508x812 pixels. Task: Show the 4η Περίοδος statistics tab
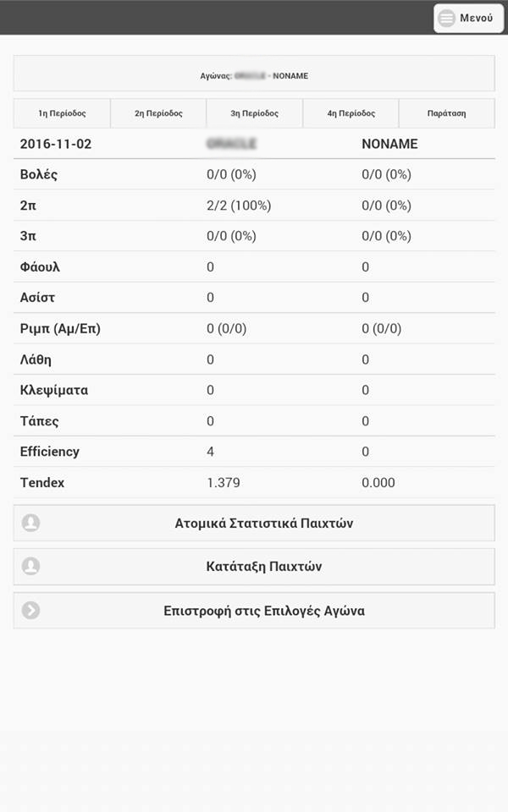tap(351, 113)
